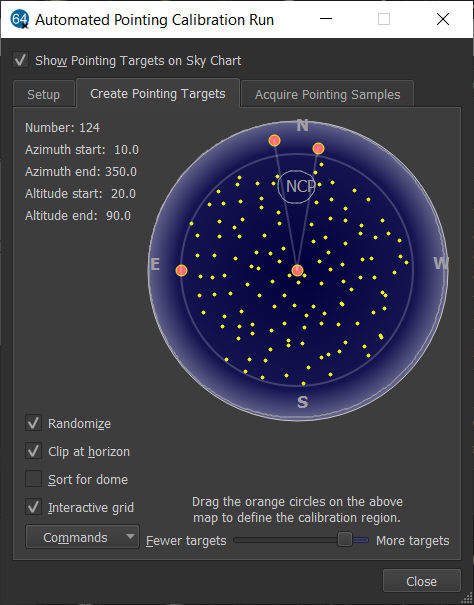Close the calibration window with X
Screen dimensions: 474x605
coord(443,19)
